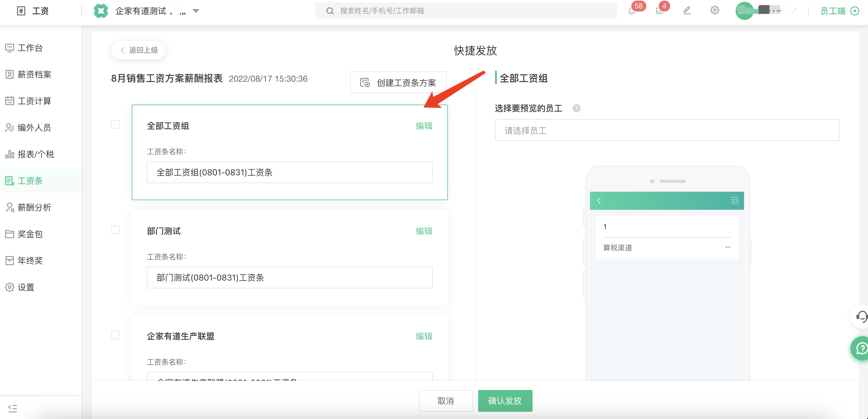
Task: Check the 部门测试 checkbox
Action: (x=115, y=230)
